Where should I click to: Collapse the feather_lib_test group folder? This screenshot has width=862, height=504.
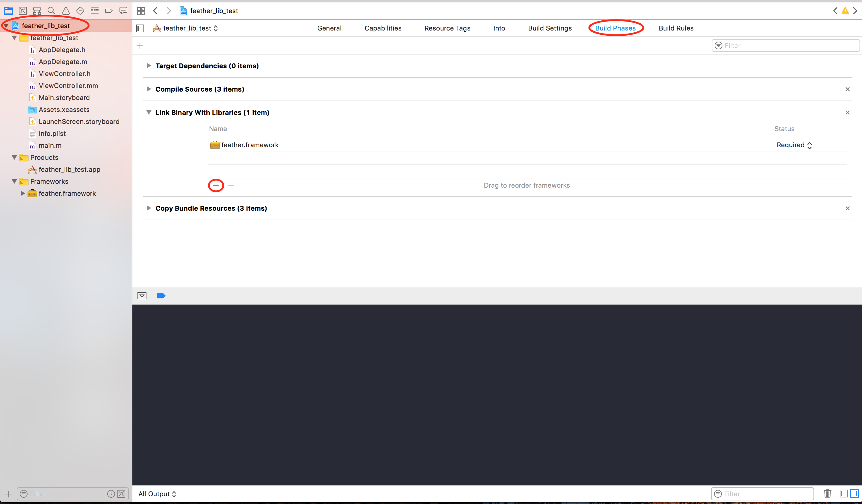point(14,38)
